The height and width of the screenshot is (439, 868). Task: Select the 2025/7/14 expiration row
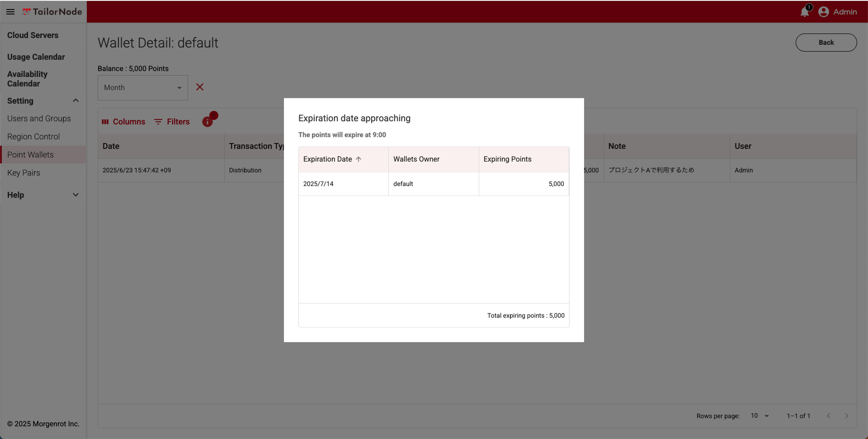[x=434, y=184]
